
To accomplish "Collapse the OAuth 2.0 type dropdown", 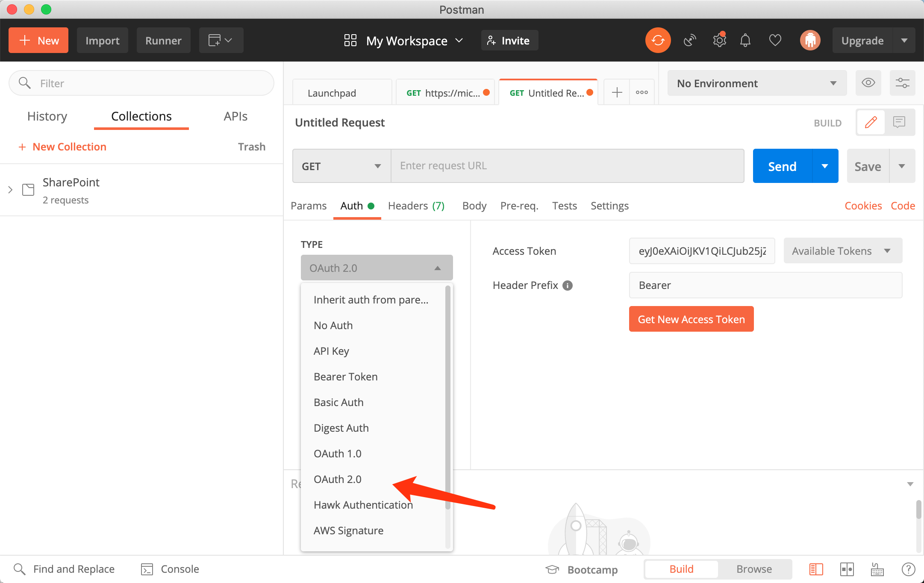I will click(x=377, y=268).
